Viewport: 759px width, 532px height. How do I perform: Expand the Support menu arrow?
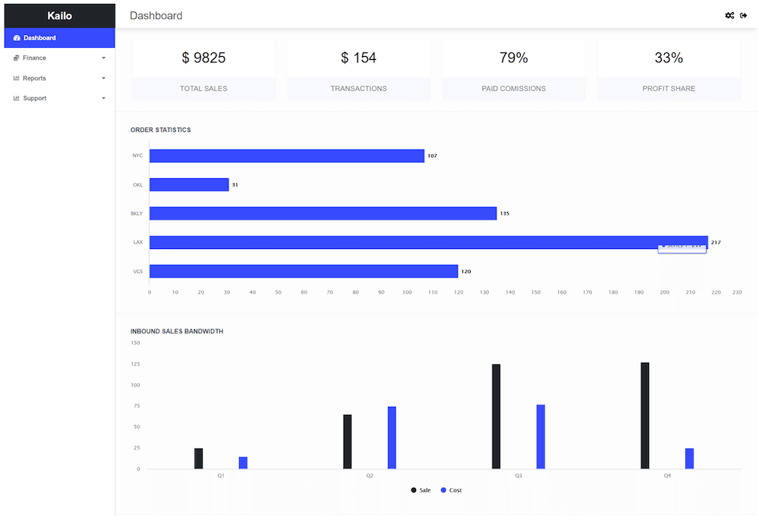pos(103,98)
